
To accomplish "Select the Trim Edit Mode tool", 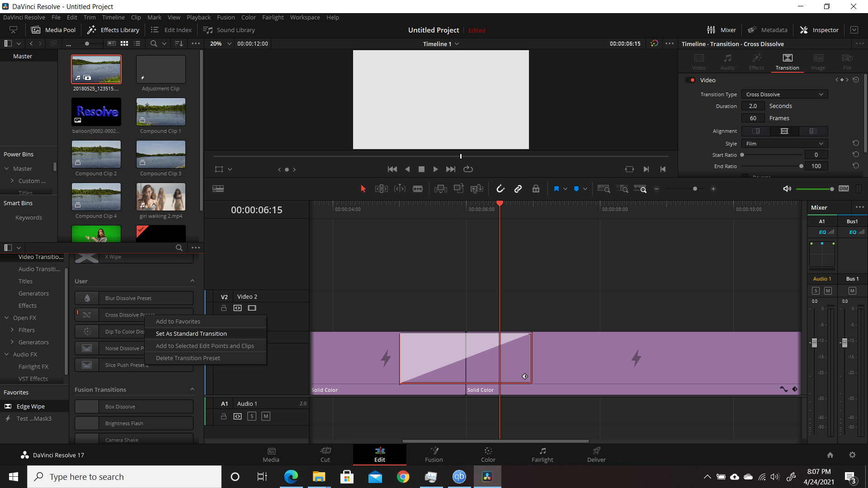I will 381,189.
